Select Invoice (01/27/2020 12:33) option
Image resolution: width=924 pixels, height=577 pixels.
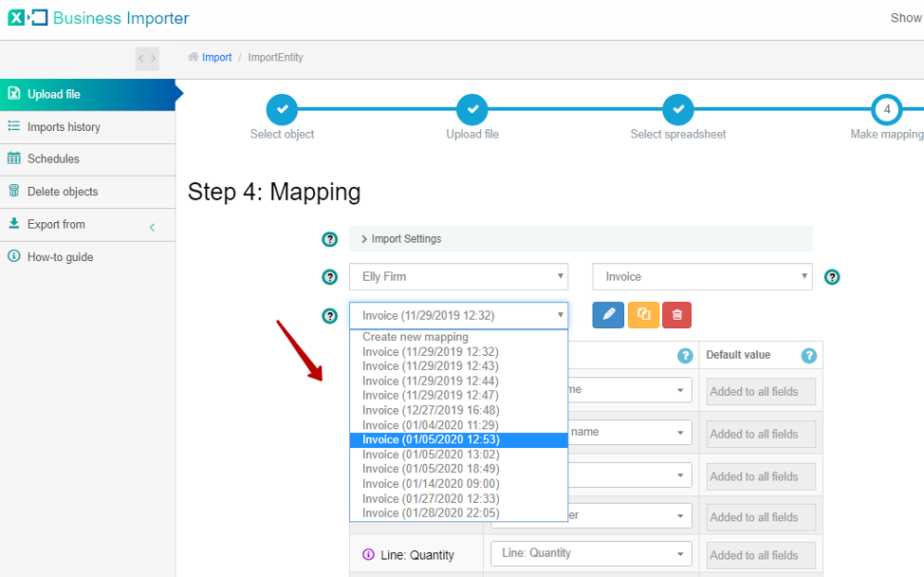[458, 499]
